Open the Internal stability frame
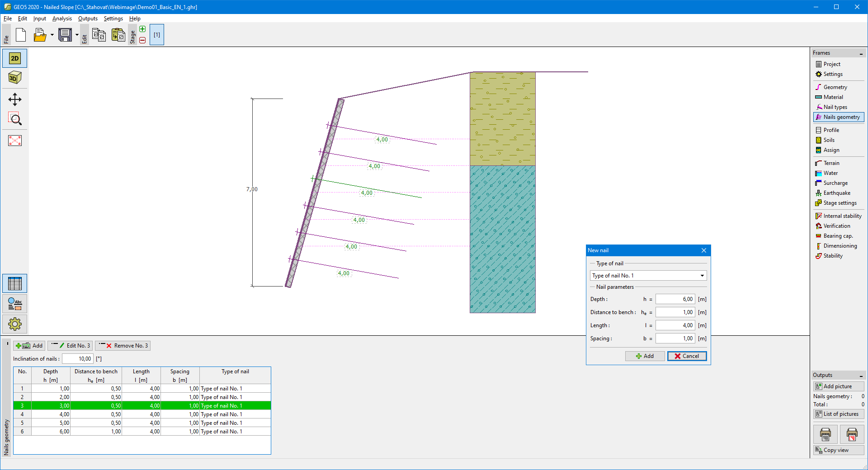This screenshot has width=868, height=470. click(839, 216)
